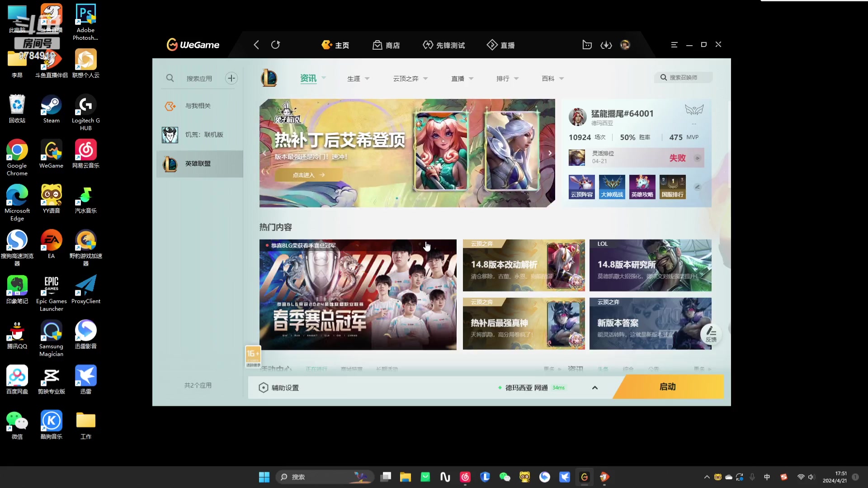Click Windows Start button
Viewport: 868px width, 488px height.
coord(264,477)
